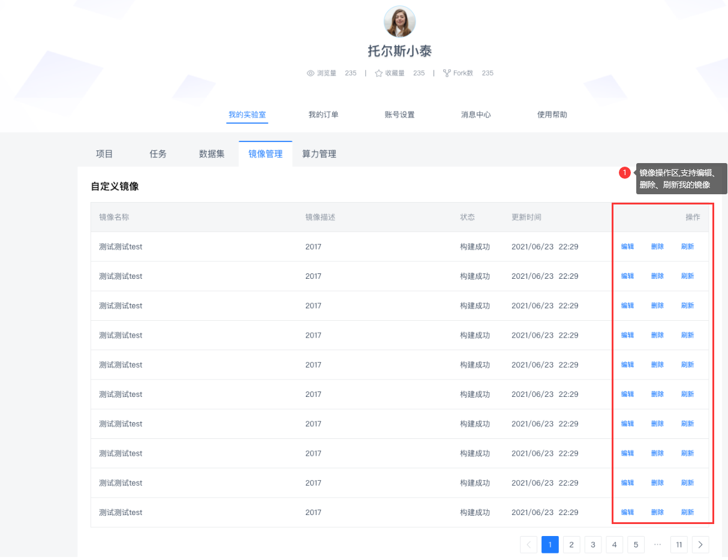Screen dimensions: 728x560
Task: Go to the next page arrow
Action: pos(700,544)
